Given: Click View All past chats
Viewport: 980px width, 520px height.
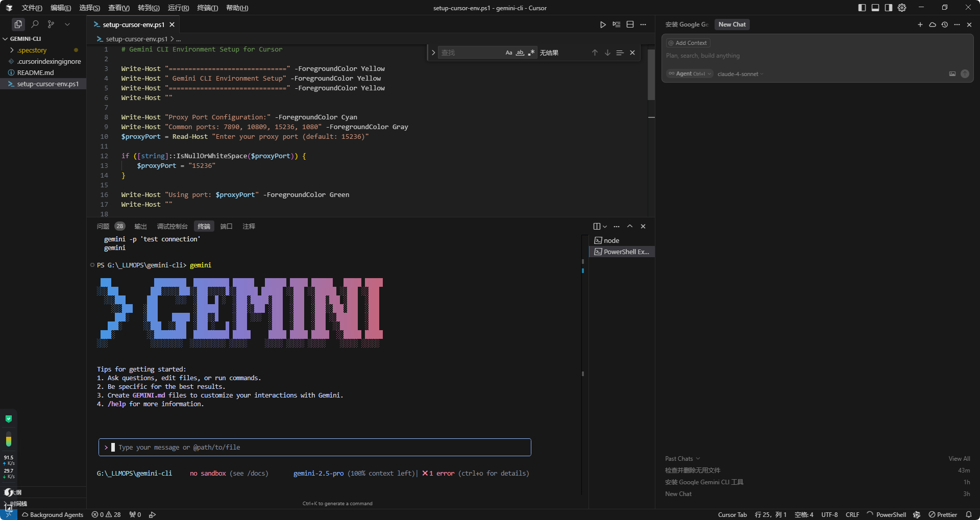Looking at the screenshot, I should click(x=959, y=459).
